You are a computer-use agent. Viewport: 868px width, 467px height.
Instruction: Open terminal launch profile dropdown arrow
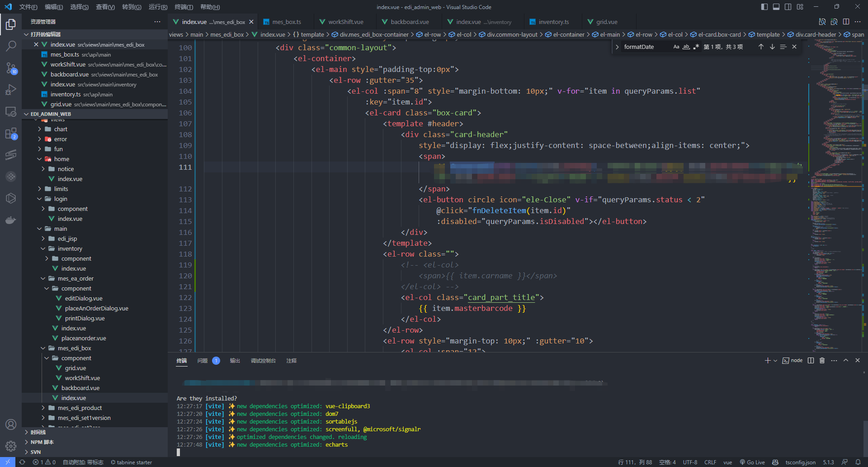(x=775, y=361)
